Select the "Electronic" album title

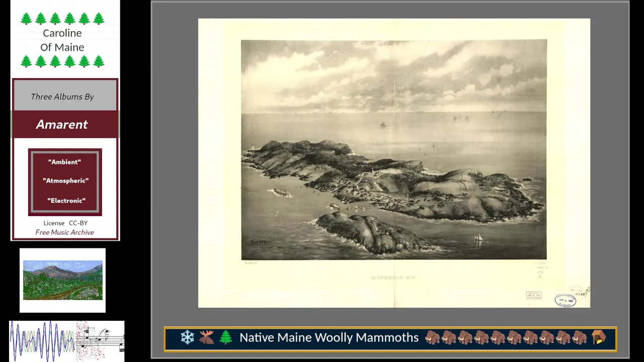click(66, 201)
